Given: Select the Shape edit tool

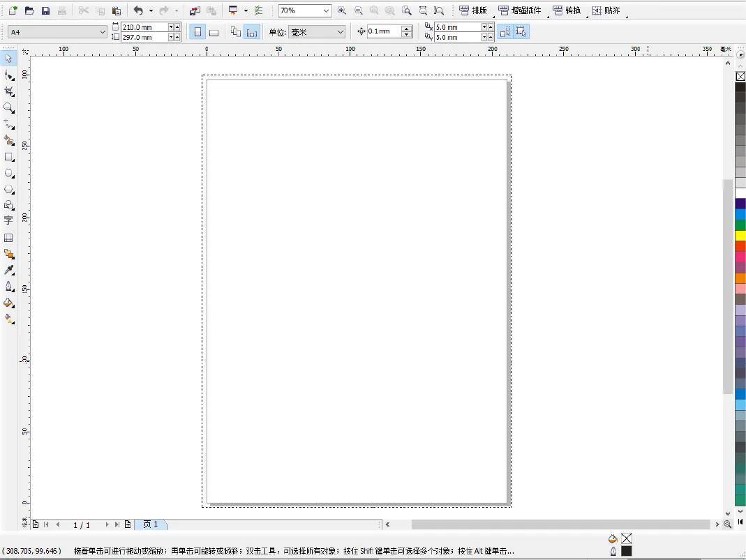Looking at the screenshot, I should point(8,75).
